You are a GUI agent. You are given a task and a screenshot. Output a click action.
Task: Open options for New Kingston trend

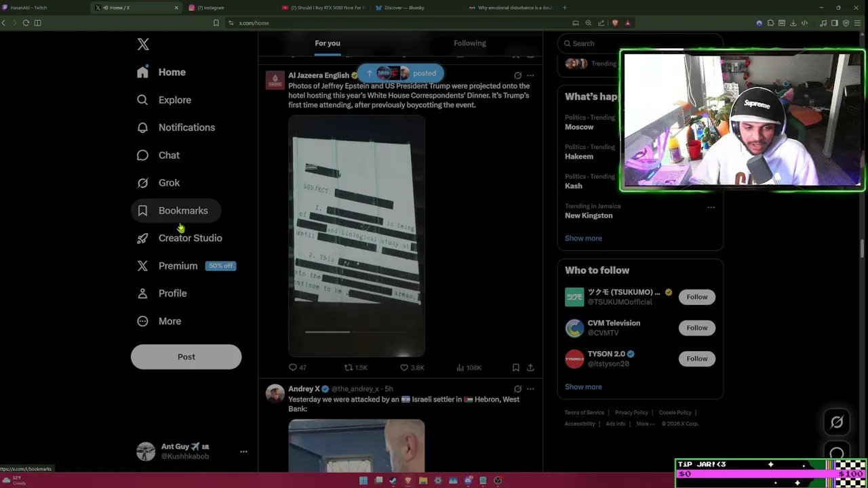click(x=711, y=207)
